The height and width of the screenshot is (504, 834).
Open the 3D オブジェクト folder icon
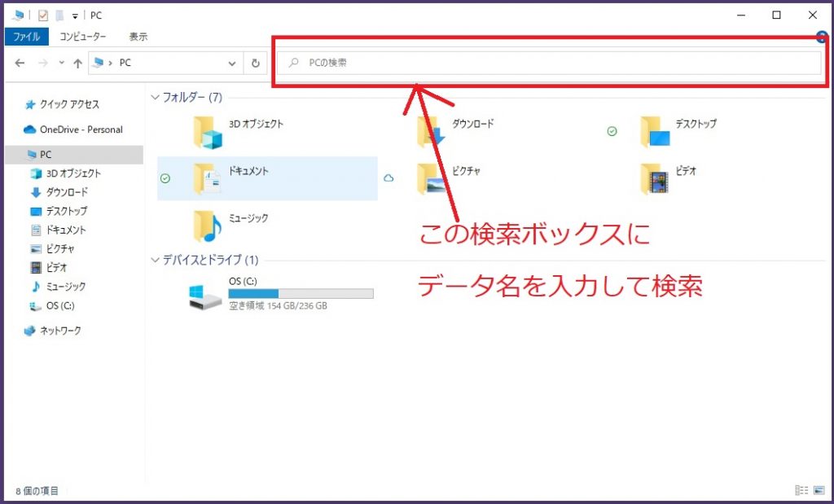[x=208, y=131]
